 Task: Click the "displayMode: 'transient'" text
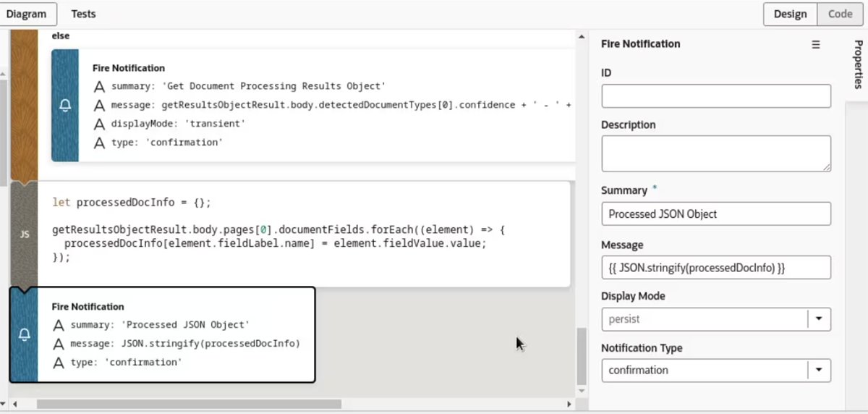coord(178,124)
